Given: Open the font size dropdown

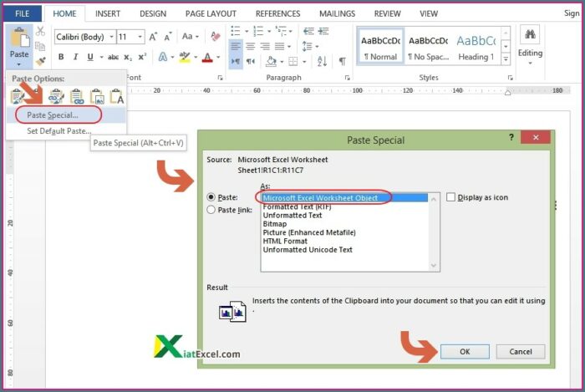Looking at the screenshot, I should click(x=140, y=37).
